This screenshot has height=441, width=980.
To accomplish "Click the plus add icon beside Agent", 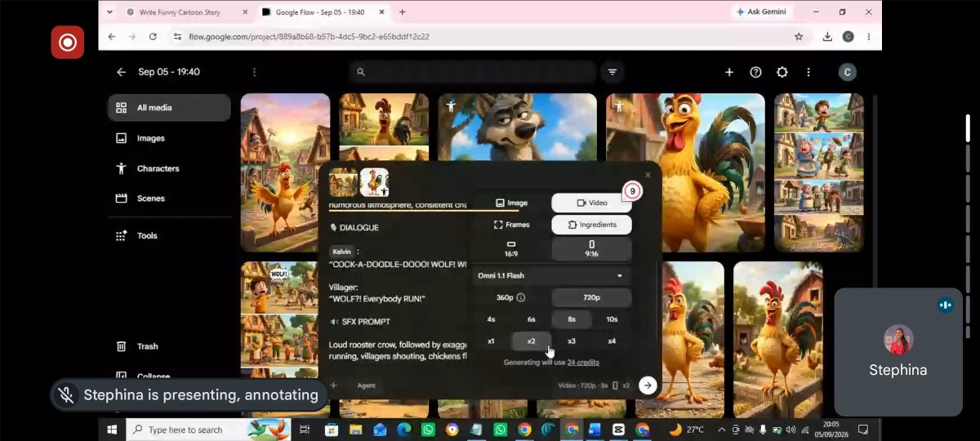I will coord(333,385).
